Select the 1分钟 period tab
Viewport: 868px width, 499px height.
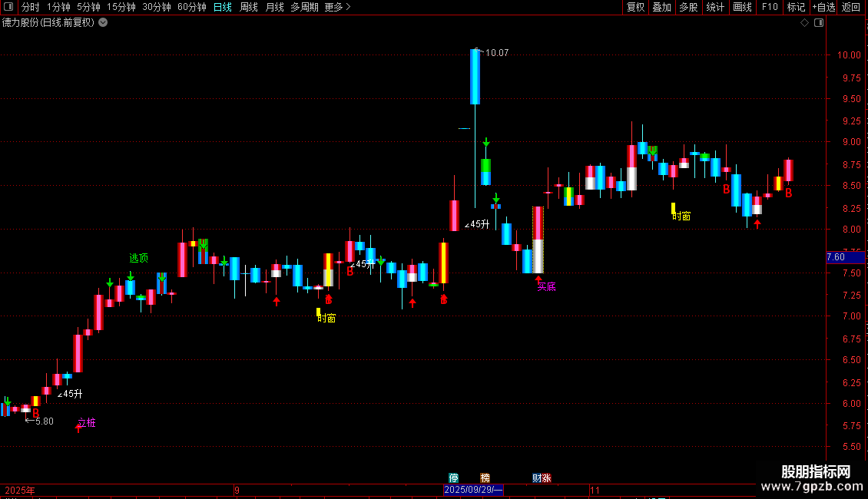(58, 7)
